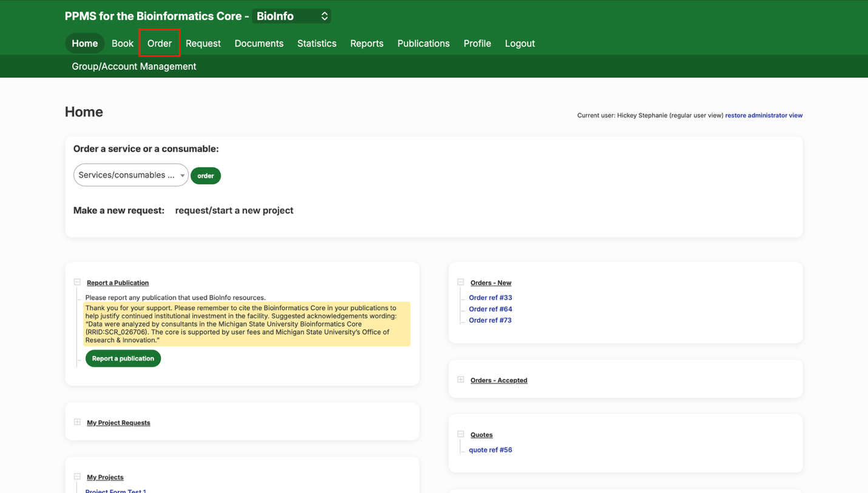
Task: Click Logout in navigation bar
Action: [x=520, y=44]
